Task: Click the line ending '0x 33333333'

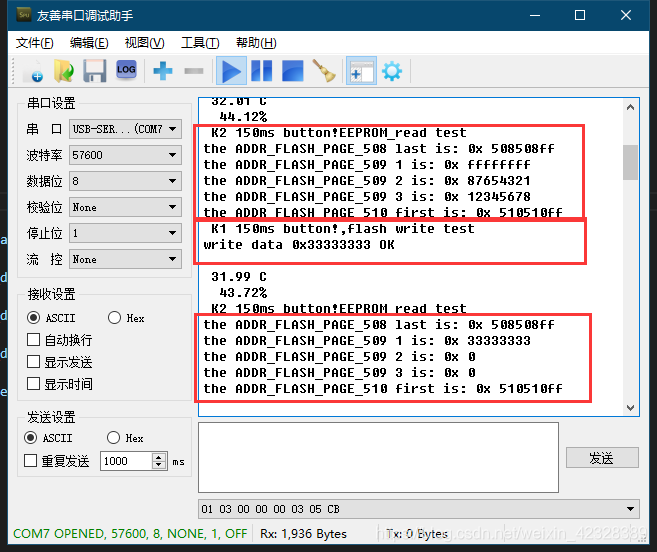Action: pos(367,341)
